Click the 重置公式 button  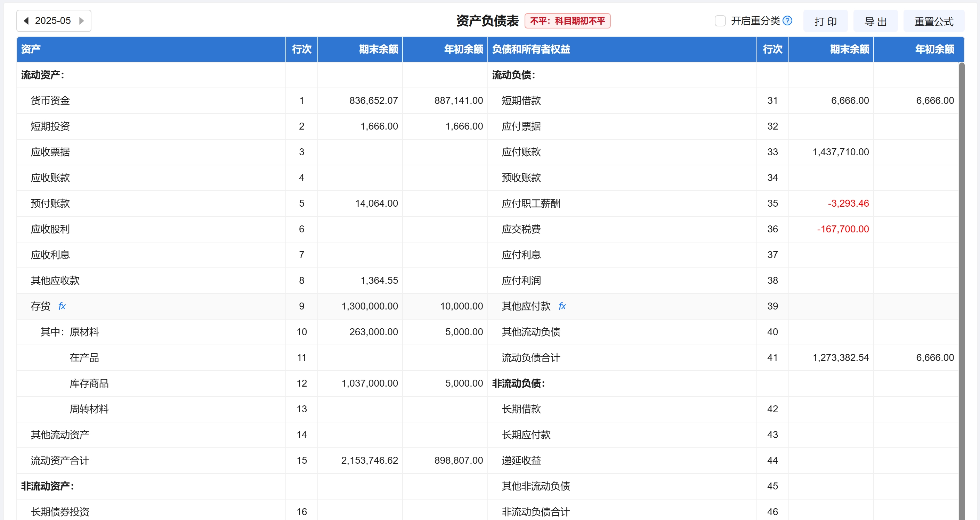point(933,21)
